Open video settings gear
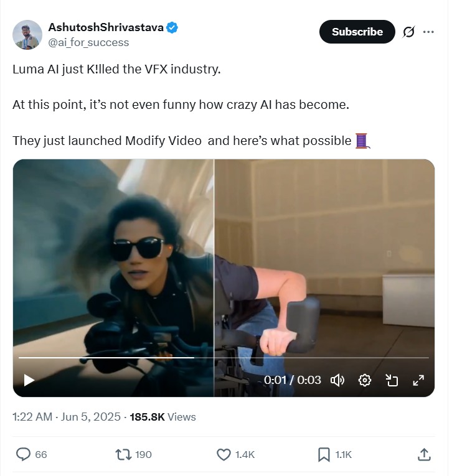This screenshot has height=476, width=452. (x=365, y=380)
